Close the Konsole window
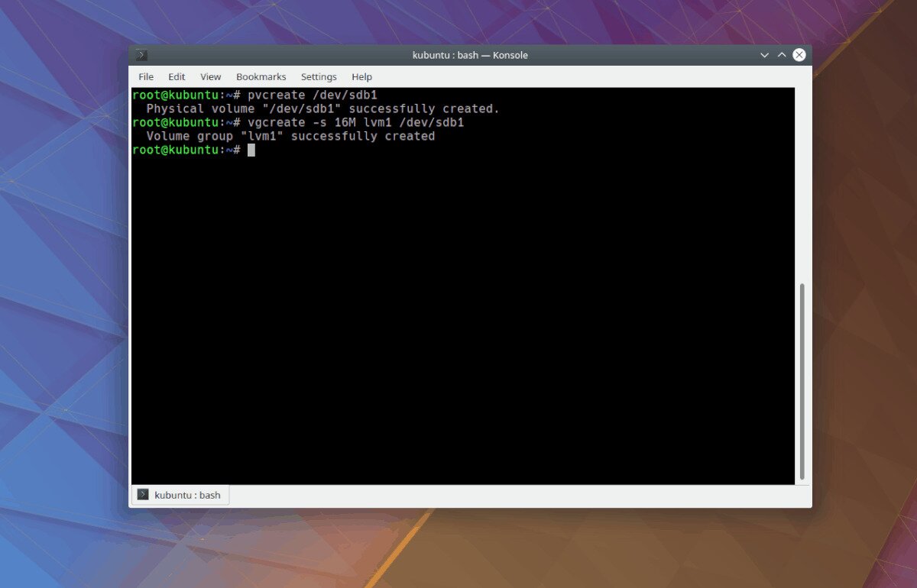This screenshot has height=588, width=917. click(799, 54)
